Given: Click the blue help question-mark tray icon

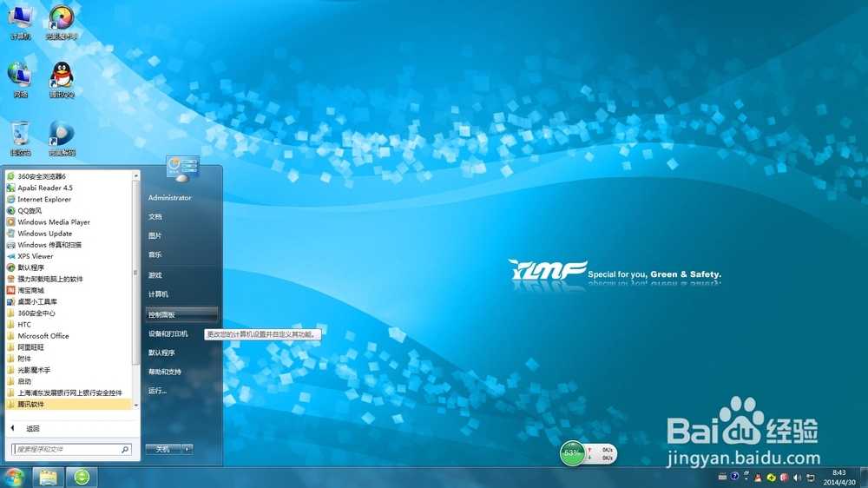Looking at the screenshot, I should pyautogui.click(x=734, y=476).
